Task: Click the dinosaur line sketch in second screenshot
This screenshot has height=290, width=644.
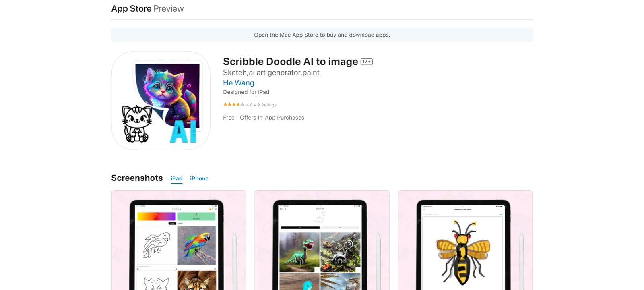Action: point(320,217)
